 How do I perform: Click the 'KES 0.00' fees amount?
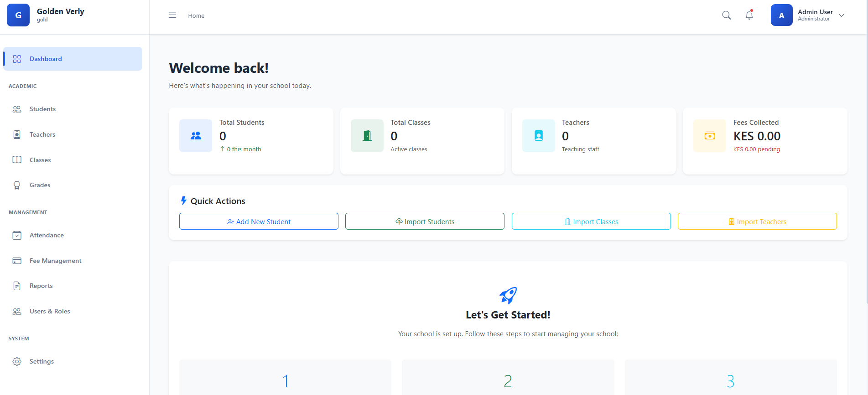[x=757, y=136]
